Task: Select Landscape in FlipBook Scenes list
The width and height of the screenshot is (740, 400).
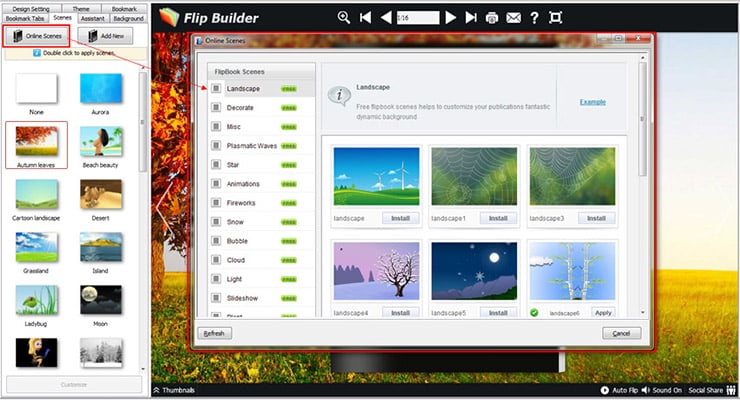Action: pyautogui.click(x=243, y=89)
